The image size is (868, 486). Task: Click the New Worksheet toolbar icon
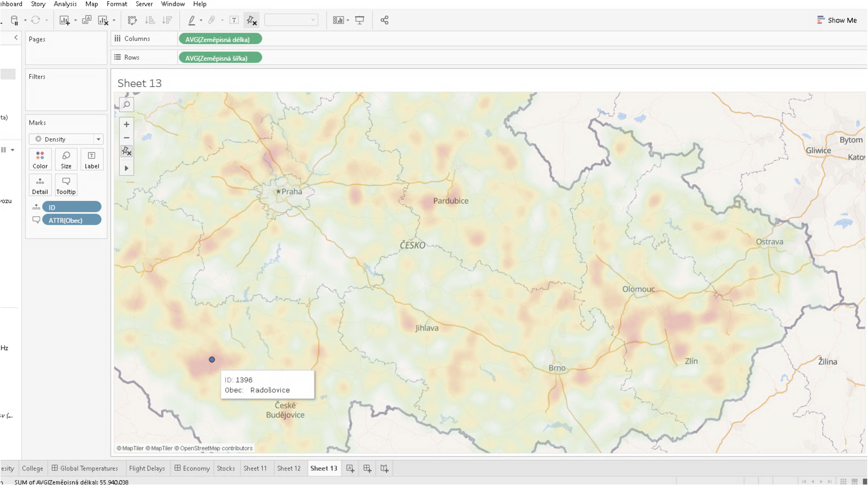[x=64, y=20]
